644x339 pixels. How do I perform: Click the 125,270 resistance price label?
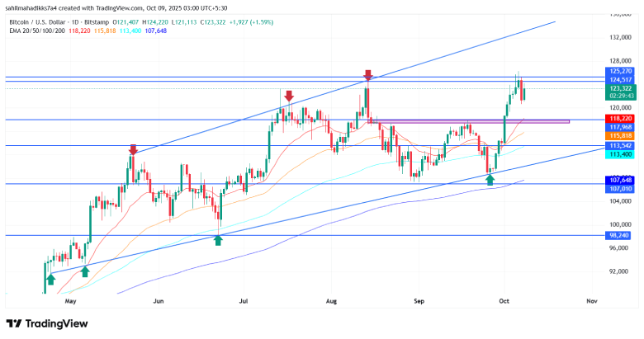[619, 71]
